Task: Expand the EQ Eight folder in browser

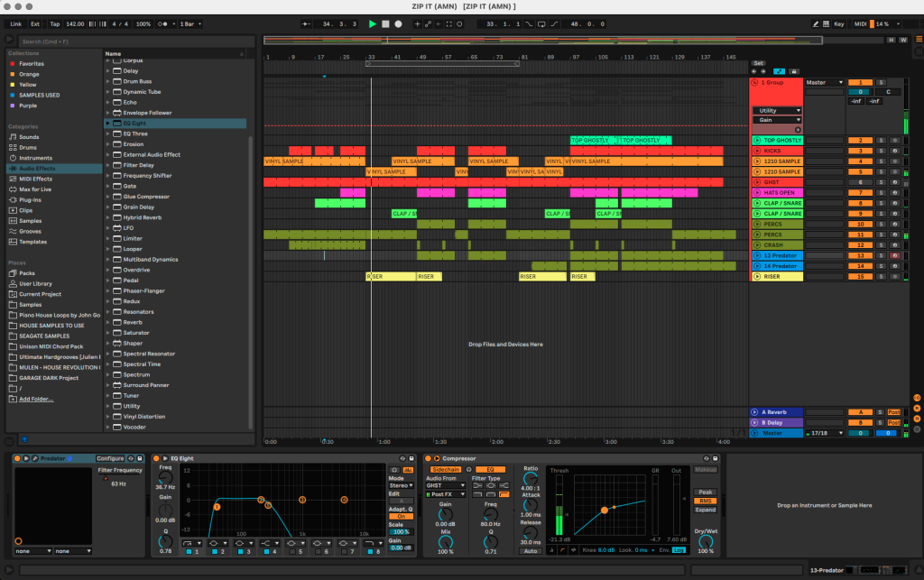Action: 108,124
